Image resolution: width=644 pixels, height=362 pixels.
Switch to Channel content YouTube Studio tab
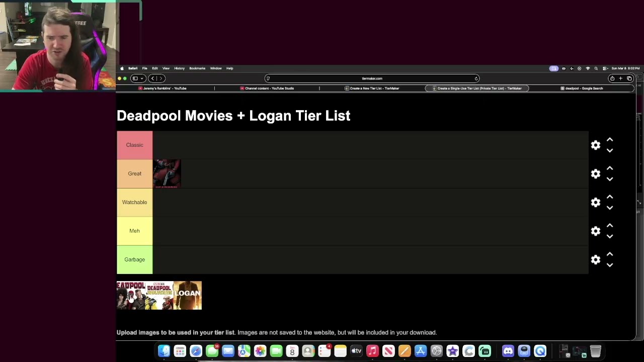(x=267, y=88)
